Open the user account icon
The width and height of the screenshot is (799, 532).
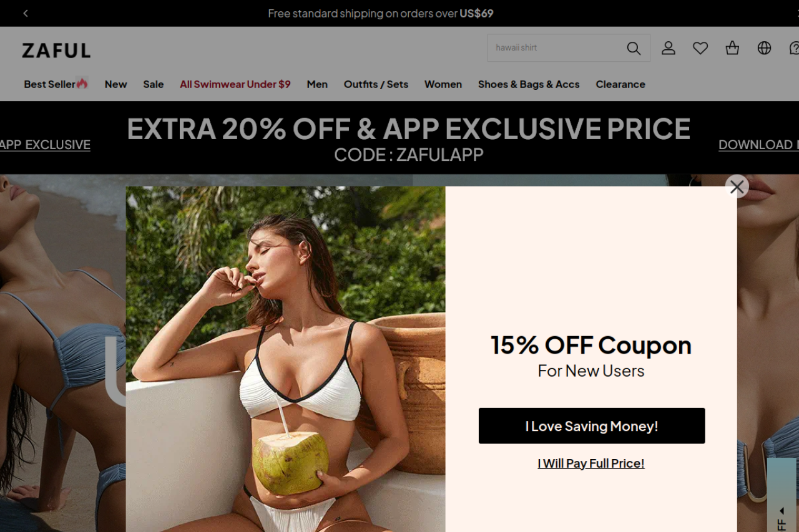(669, 48)
